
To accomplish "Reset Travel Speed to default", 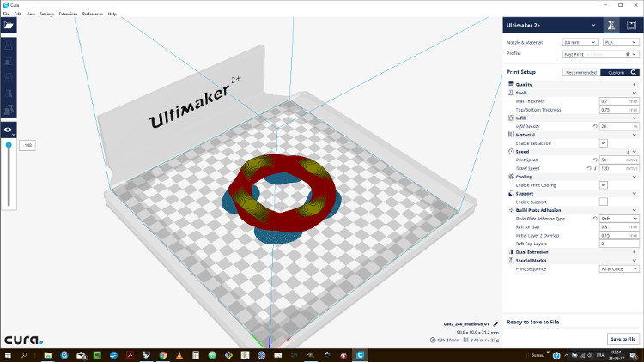I will click(x=588, y=168).
